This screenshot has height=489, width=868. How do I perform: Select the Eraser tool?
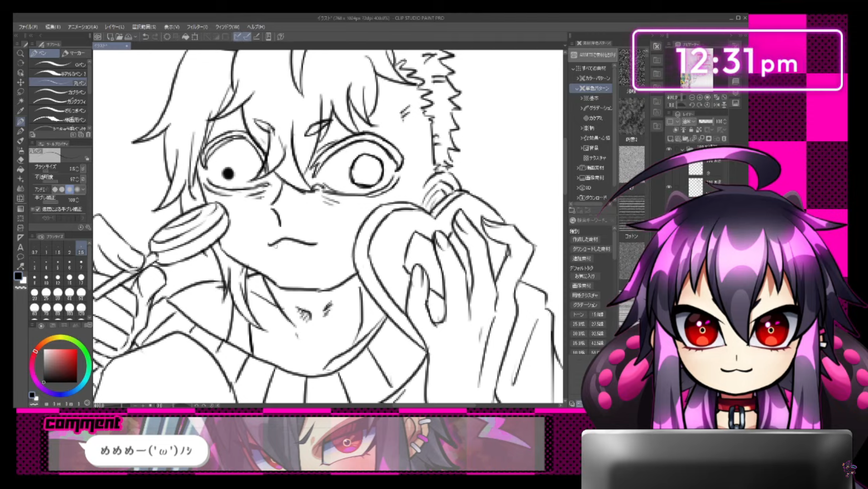[20, 160]
